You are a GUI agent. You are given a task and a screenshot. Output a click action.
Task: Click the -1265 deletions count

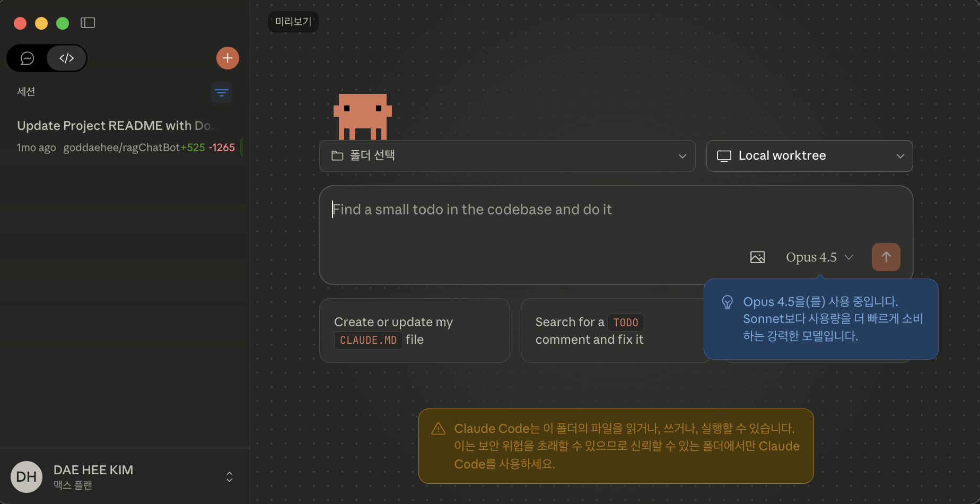[x=222, y=147]
